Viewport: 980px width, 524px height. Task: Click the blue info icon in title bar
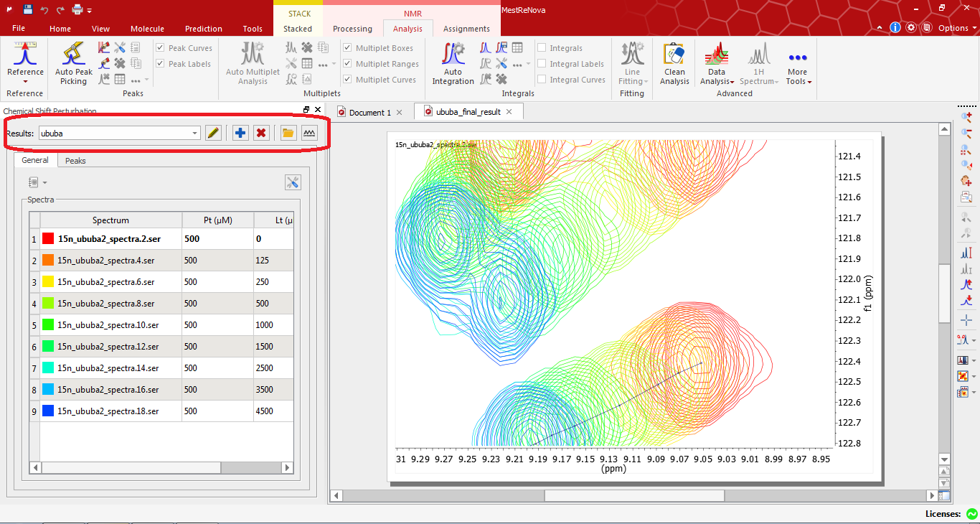click(x=895, y=27)
